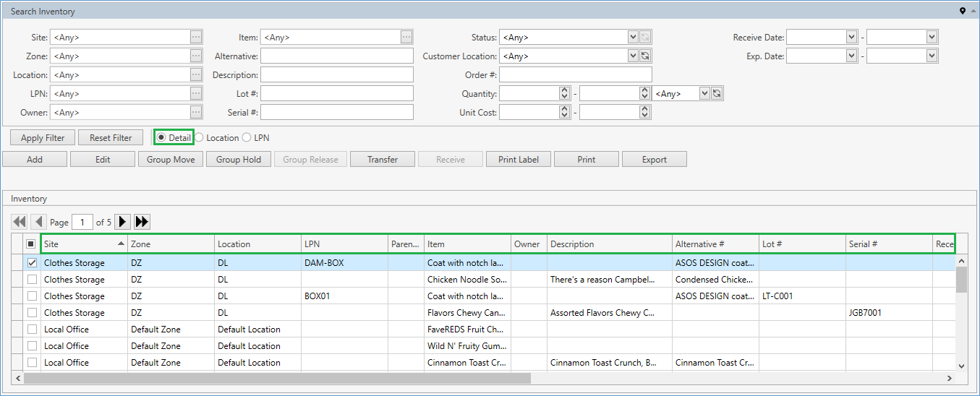The height and width of the screenshot is (396, 980).
Task: Open the Receive Date start dropdown
Action: click(x=851, y=38)
